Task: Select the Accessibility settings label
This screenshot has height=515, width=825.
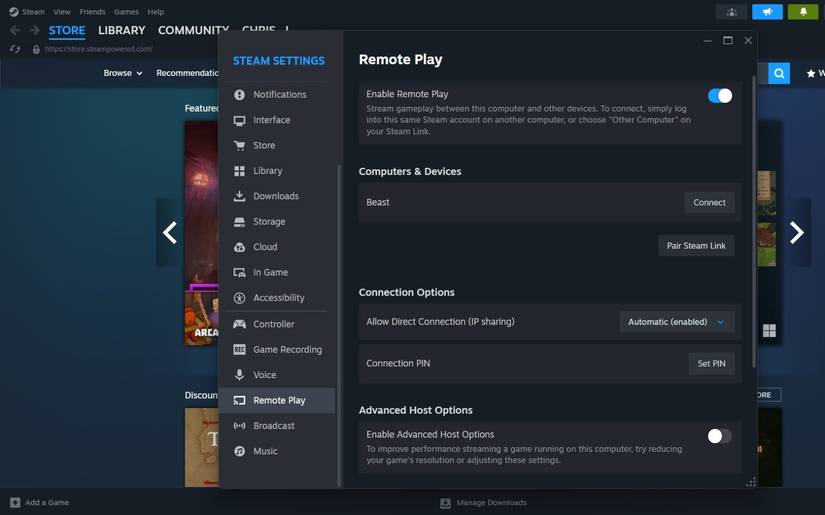Action: pos(279,298)
